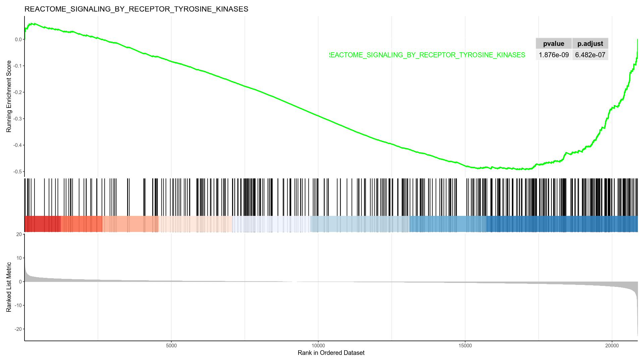Click the plot title REACTOME_SIGNALING_BY_RECEPTOR_TYROSINE_KINASES
This screenshot has width=644, height=362.
136,9
